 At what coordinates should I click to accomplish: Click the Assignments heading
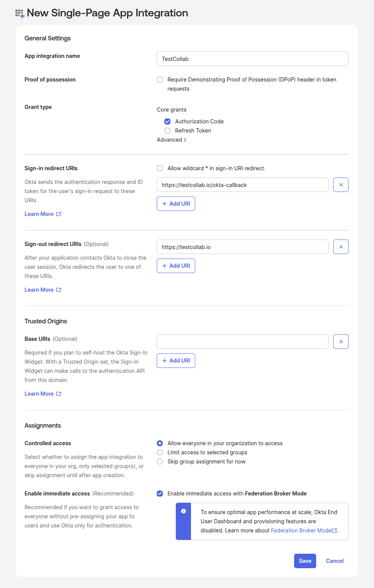[x=43, y=425]
